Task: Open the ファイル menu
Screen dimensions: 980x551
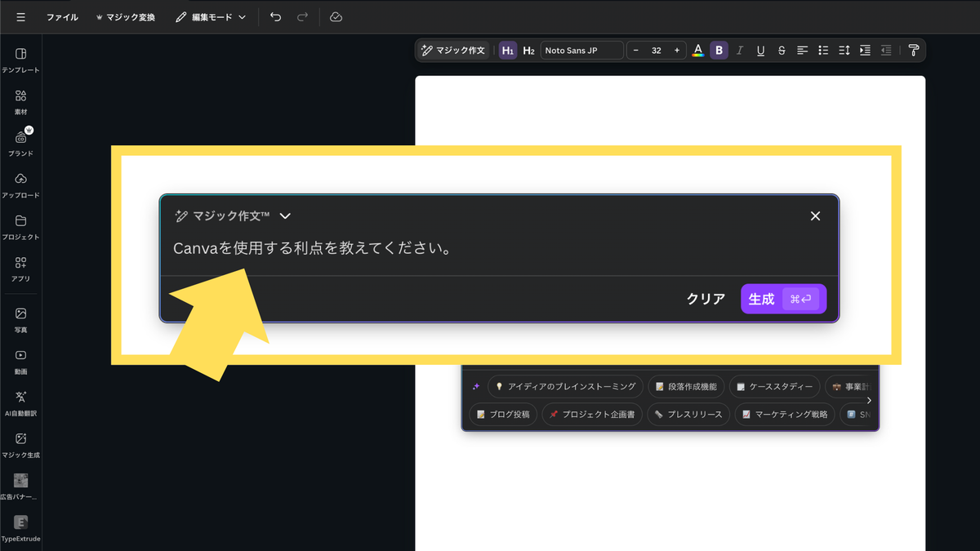Action: [62, 17]
